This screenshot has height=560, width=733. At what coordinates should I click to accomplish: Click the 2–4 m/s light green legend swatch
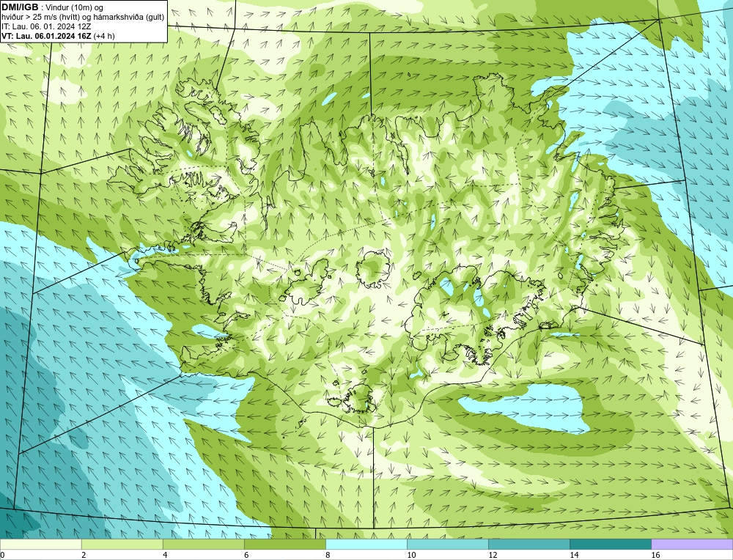pyautogui.click(x=122, y=544)
